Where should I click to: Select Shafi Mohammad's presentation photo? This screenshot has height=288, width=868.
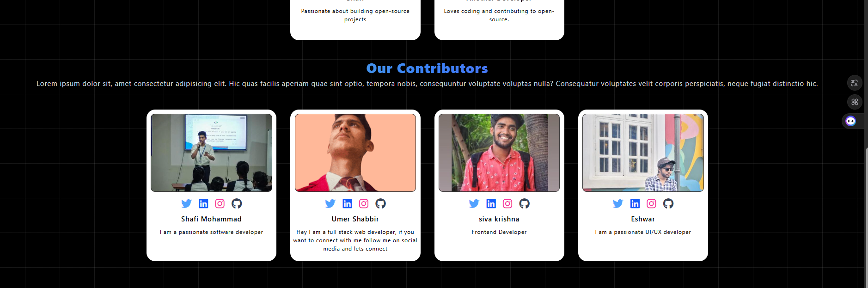211,153
